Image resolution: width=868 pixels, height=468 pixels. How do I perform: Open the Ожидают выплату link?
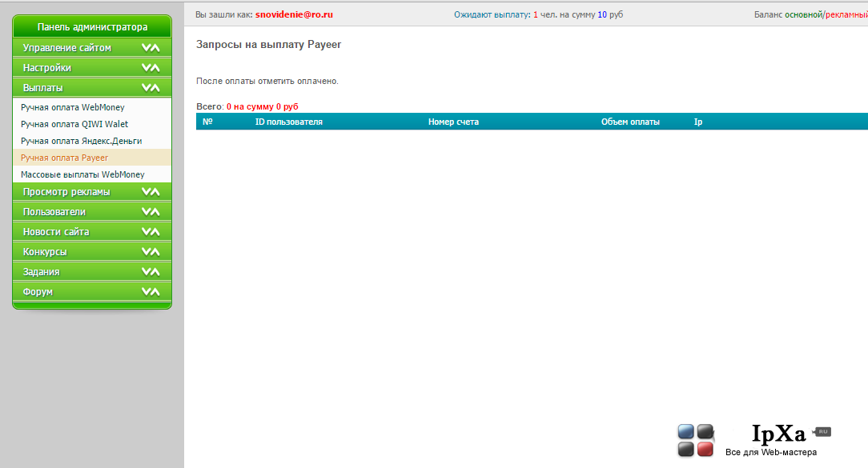[x=492, y=14]
